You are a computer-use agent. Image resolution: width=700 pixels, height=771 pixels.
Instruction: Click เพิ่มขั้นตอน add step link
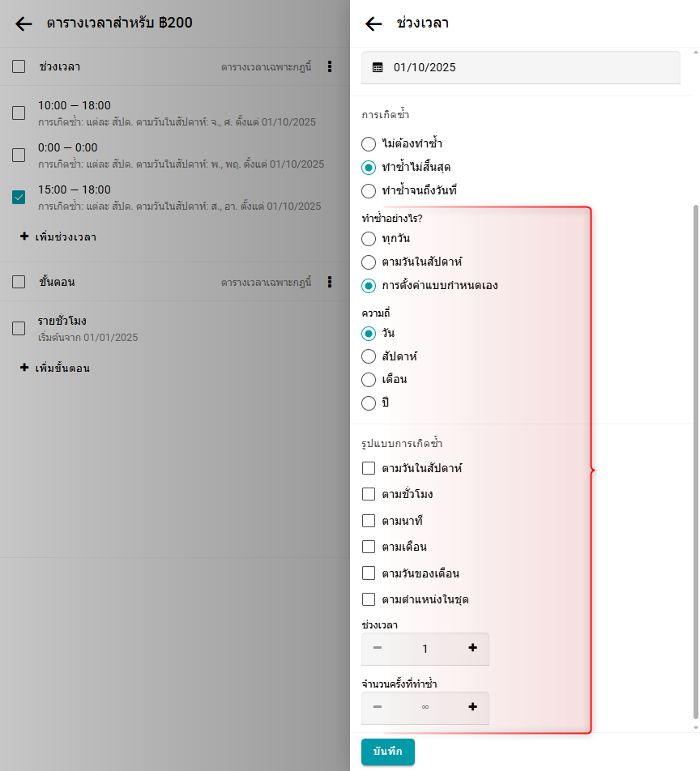62,368
